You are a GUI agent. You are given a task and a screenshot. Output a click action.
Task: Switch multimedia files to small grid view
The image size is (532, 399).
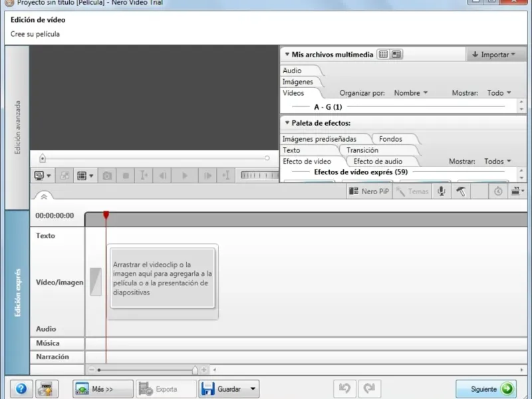pos(384,55)
